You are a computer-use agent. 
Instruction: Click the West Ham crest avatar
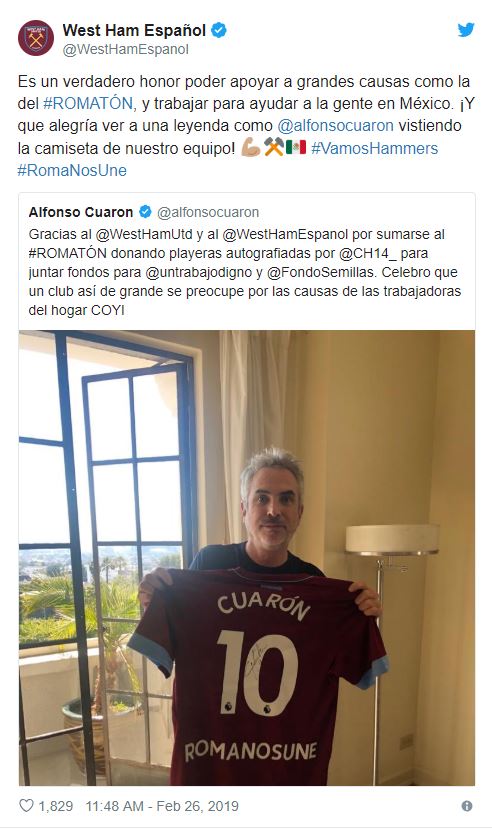point(36,38)
